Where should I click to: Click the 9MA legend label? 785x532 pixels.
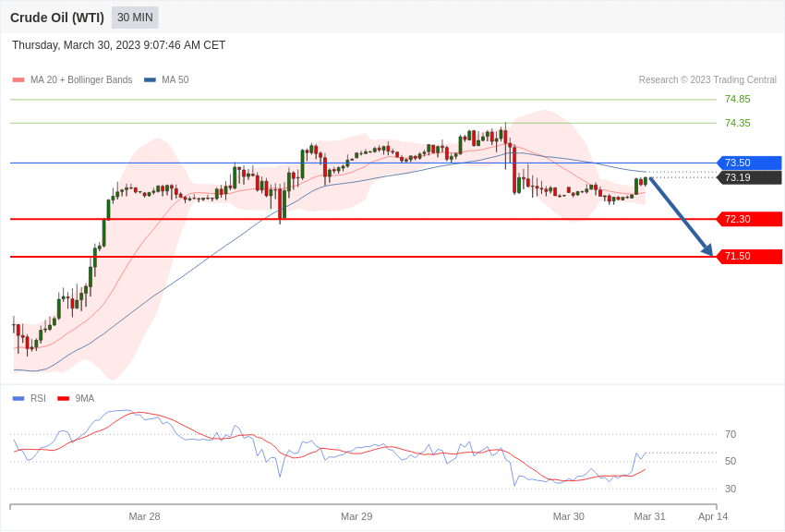point(85,398)
